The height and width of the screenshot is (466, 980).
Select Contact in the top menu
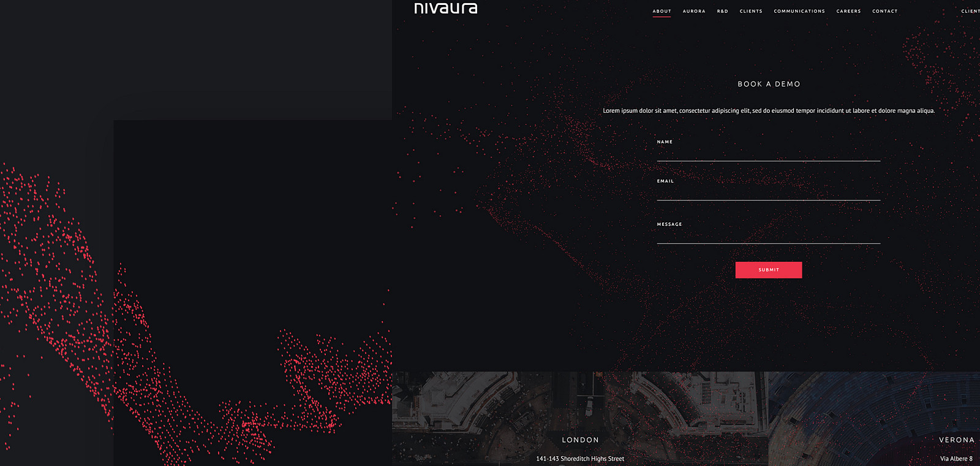click(884, 11)
